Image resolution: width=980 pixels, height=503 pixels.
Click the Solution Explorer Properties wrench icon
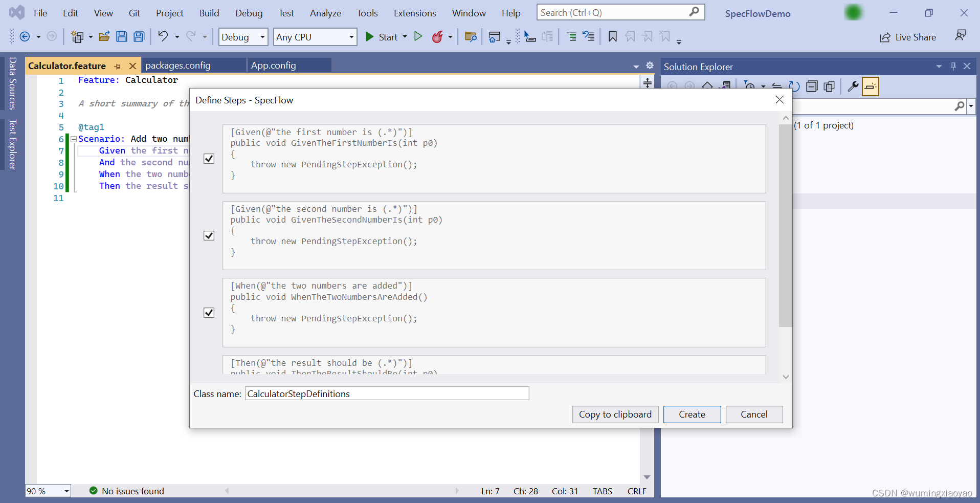click(x=853, y=86)
